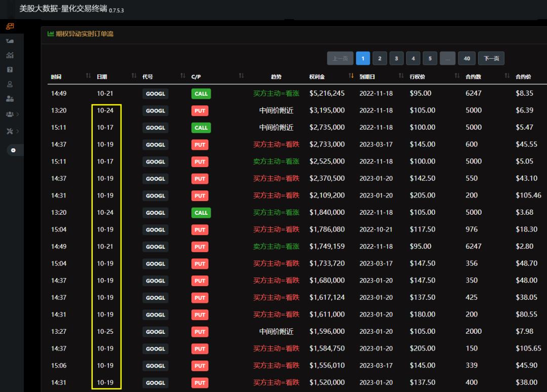547x392 pixels.
Task: Go to the next page 下一页
Action: coord(491,58)
